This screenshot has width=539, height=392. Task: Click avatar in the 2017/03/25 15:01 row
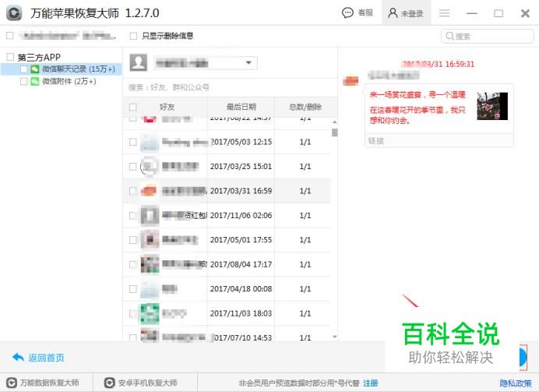150,167
